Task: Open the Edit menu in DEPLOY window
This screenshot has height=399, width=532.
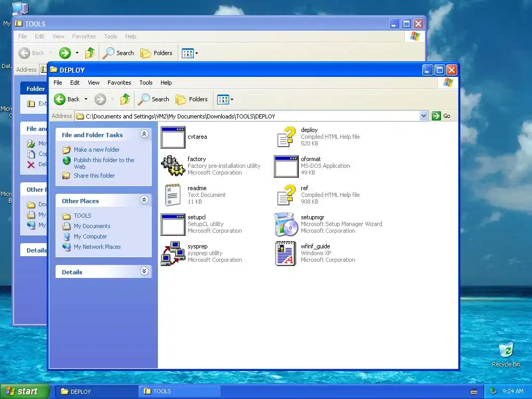Action: [75, 83]
